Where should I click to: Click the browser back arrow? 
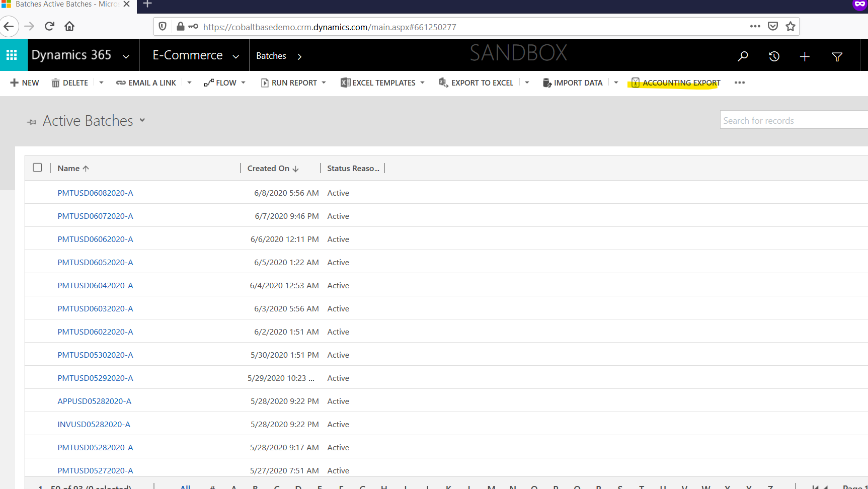[x=9, y=26]
